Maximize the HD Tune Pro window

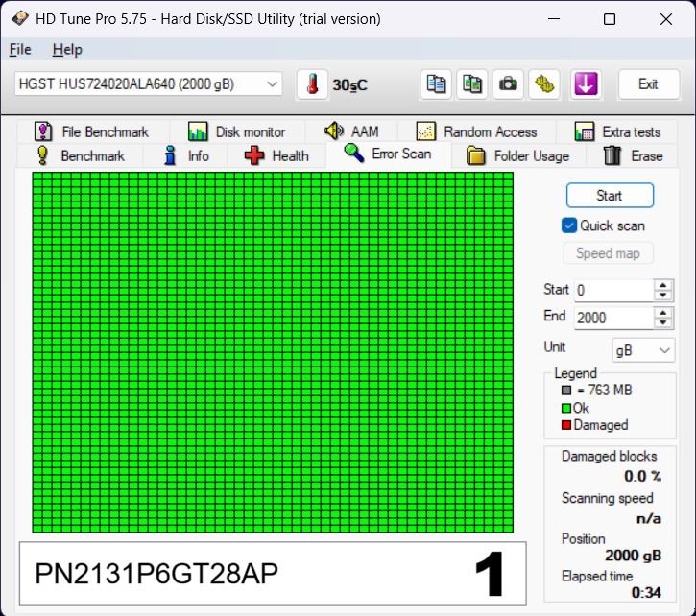[x=610, y=19]
